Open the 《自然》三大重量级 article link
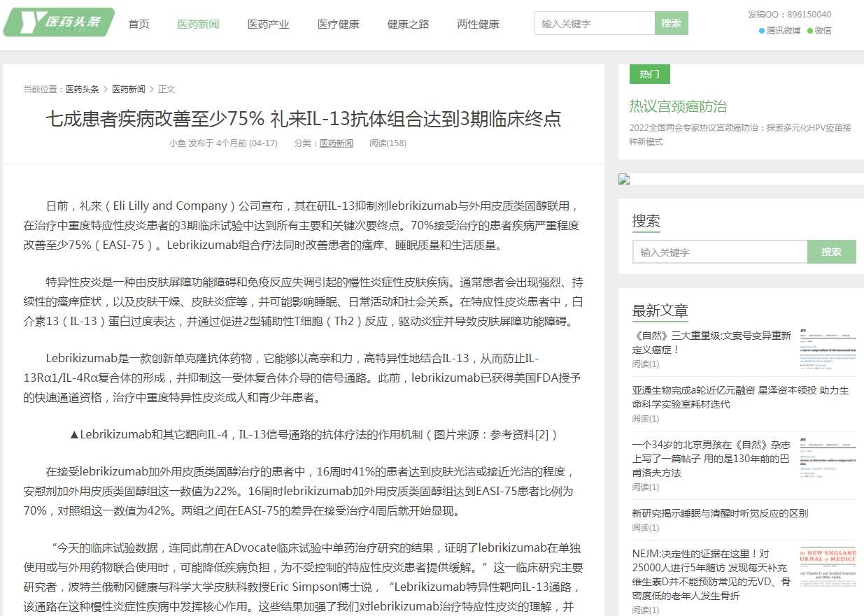The image size is (864, 616). coord(711,342)
